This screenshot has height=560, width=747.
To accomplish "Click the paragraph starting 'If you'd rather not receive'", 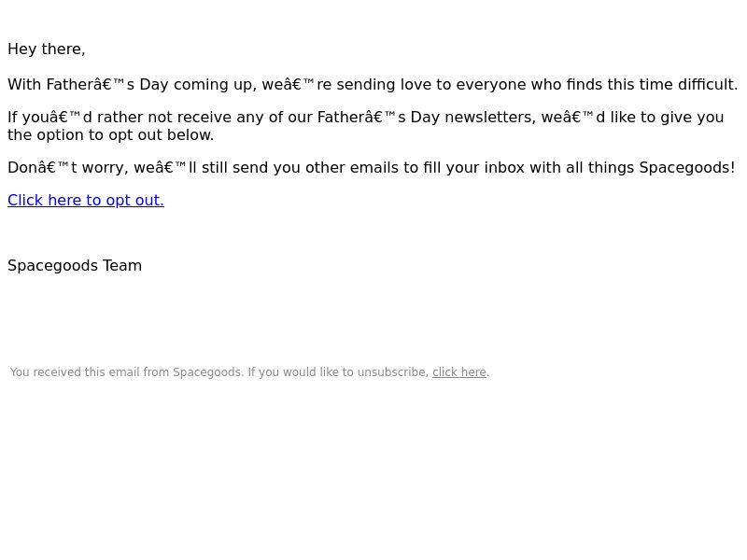I will click(366, 126).
